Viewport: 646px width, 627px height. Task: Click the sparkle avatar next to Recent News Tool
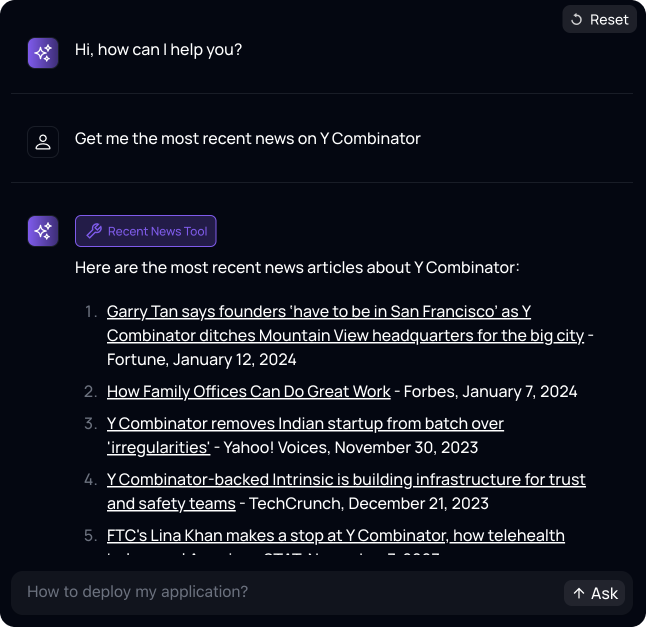43,231
